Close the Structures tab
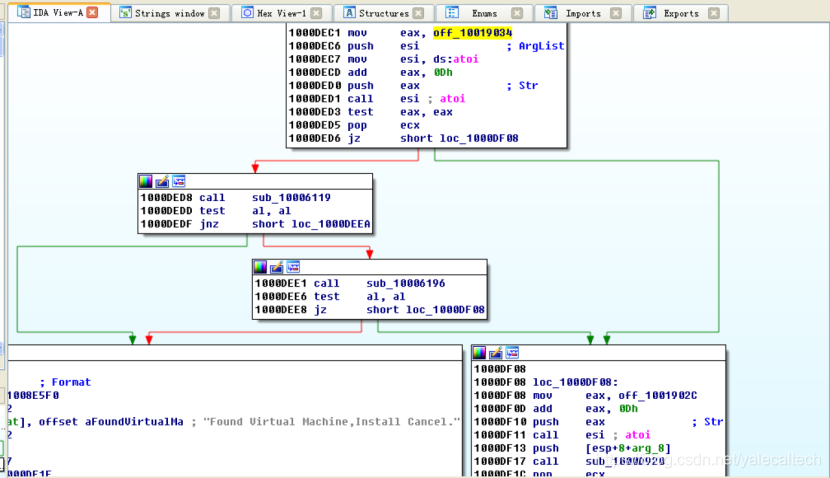This screenshot has width=830, height=478. pyautogui.click(x=419, y=13)
